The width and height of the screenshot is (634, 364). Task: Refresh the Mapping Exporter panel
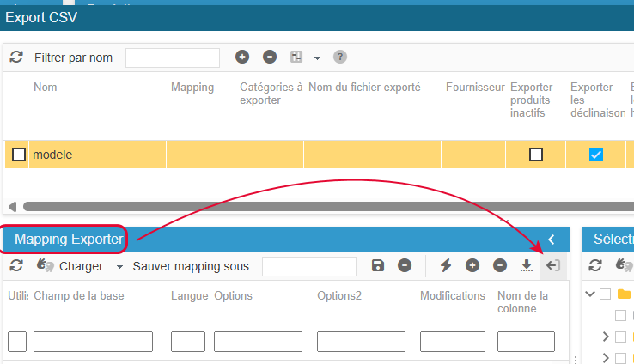point(16,266)
